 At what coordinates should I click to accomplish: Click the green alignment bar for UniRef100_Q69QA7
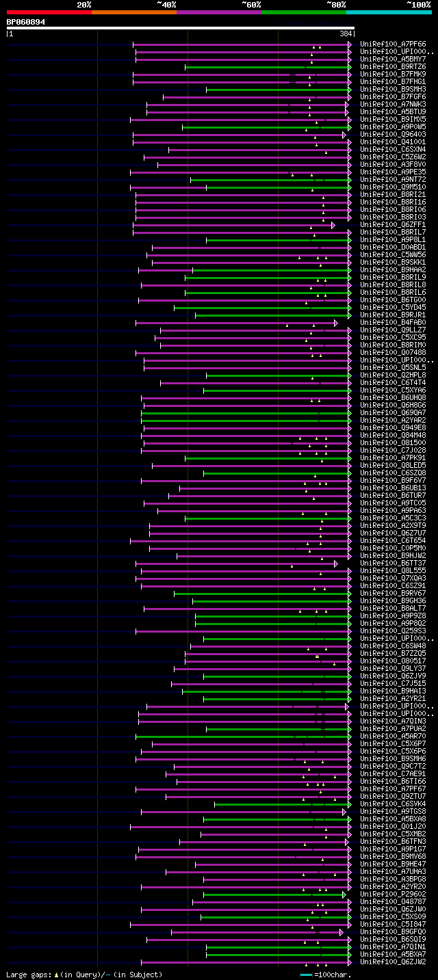point(244,413)
